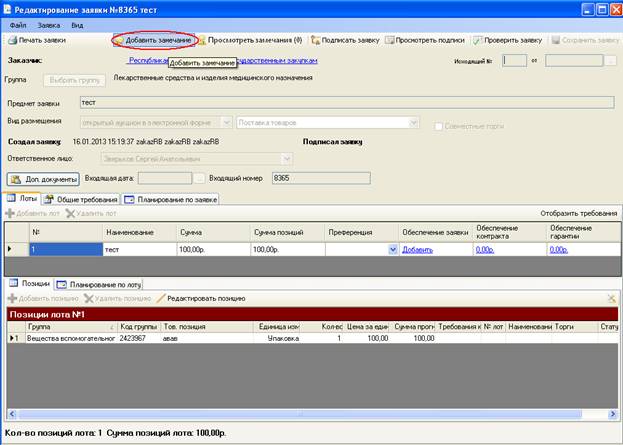Click the Редактировать позицию pencil icon
Image resolution: width=623 pixels, height=445 pixels.
161,298
